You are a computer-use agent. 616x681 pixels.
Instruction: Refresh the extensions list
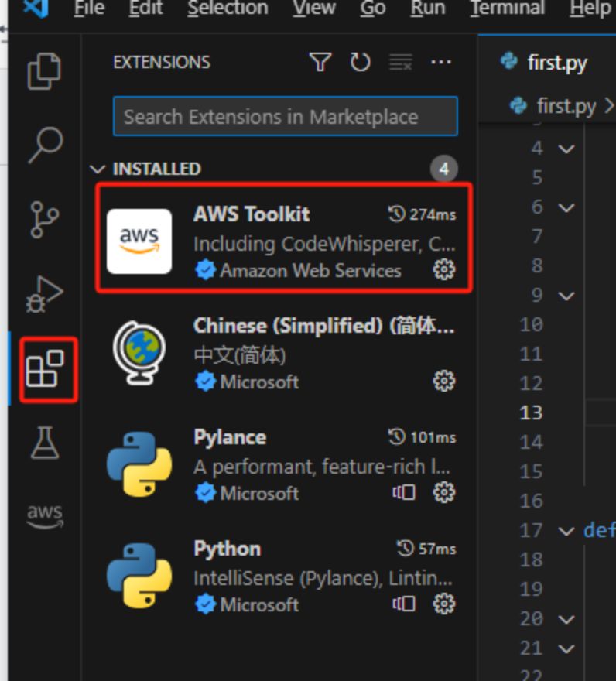[x=360, y=62]
